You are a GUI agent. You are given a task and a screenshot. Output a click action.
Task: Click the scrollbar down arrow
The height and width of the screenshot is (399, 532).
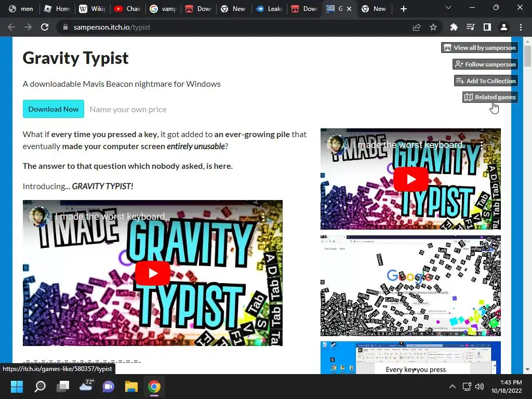[527, 369]
